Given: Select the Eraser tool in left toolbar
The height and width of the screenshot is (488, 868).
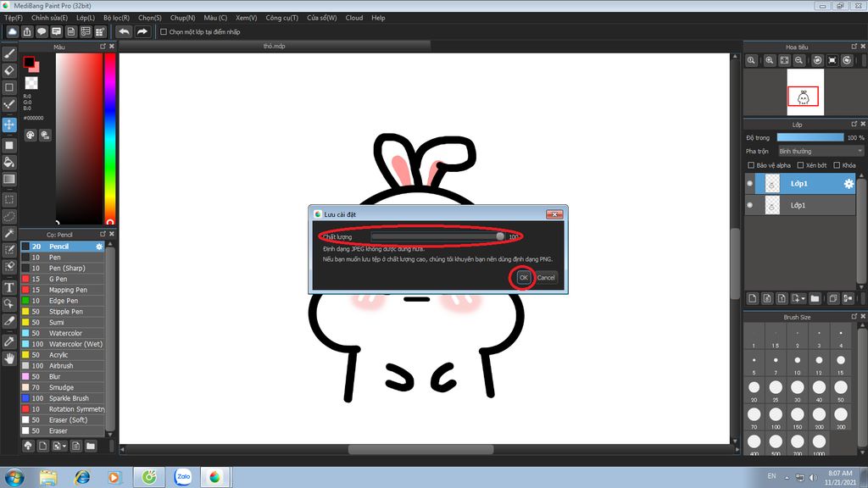Looking at the screenshot, I should 9,70.
